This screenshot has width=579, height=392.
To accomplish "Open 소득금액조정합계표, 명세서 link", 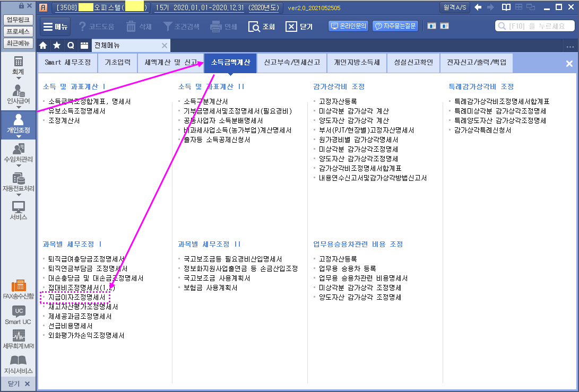I will pos(89,101).
